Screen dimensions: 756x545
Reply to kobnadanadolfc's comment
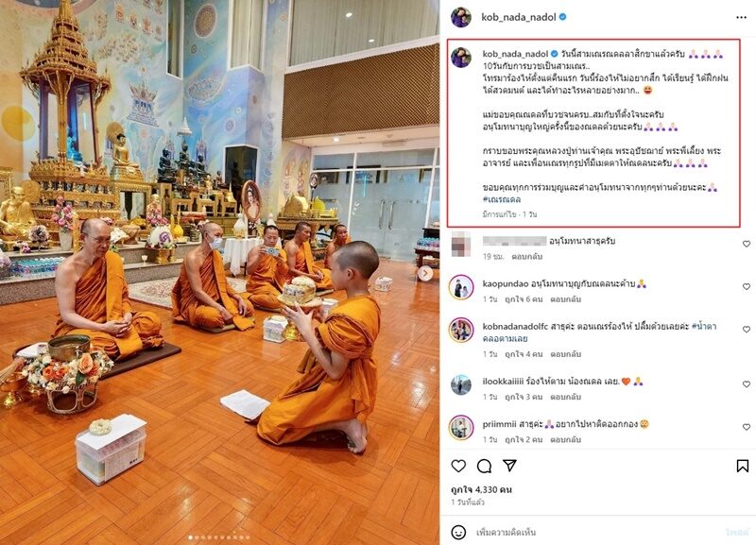pyautogui.click(x=565, y=354)
